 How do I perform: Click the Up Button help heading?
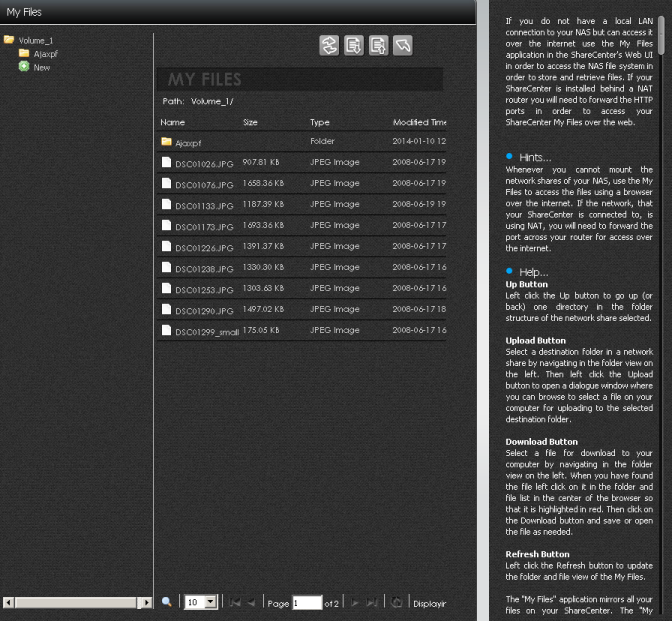[526, 284]
